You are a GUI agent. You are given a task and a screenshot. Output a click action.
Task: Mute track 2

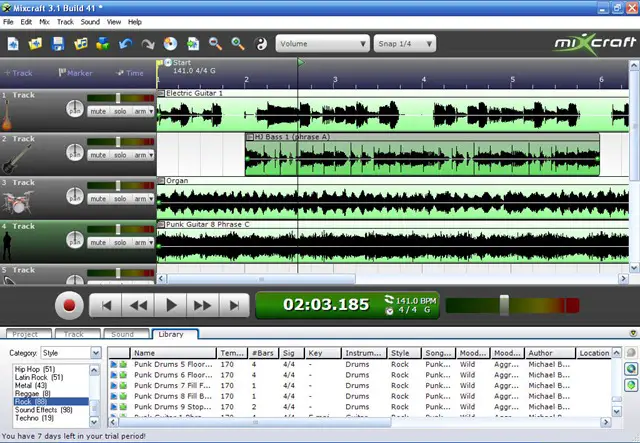98,155
